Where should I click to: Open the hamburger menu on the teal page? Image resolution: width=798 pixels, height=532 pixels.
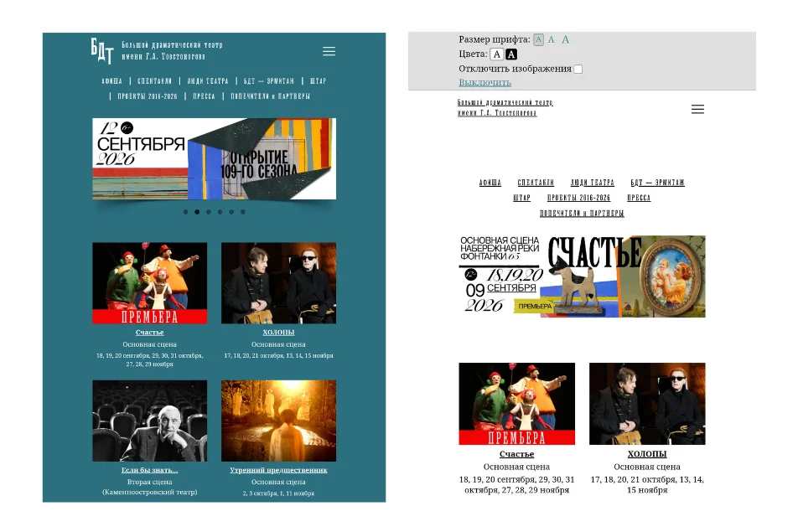point(329,51)
